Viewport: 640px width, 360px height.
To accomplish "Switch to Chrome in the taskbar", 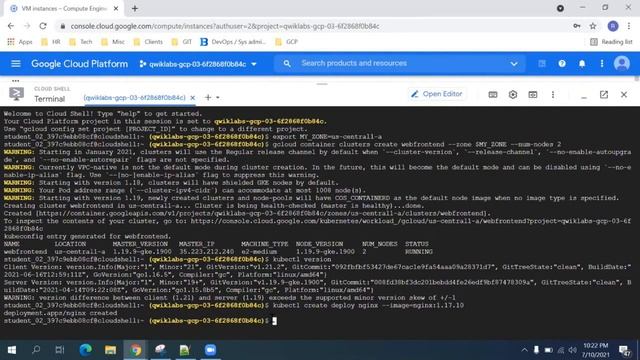I will pos(136,350).
